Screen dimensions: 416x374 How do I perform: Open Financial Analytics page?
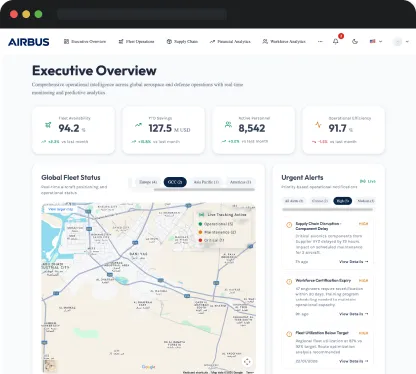click(x=230, y=42)
